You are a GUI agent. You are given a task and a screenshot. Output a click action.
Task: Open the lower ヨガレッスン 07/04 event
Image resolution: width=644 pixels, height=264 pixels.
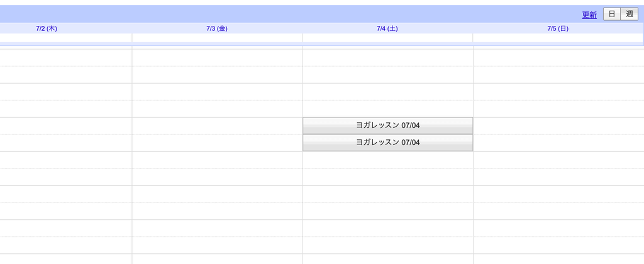coord(387,142)
